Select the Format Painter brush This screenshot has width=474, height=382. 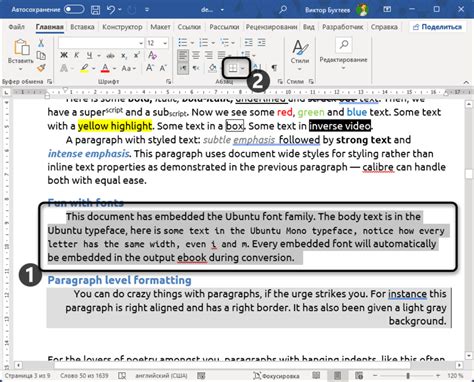click(x=41, y=68)
